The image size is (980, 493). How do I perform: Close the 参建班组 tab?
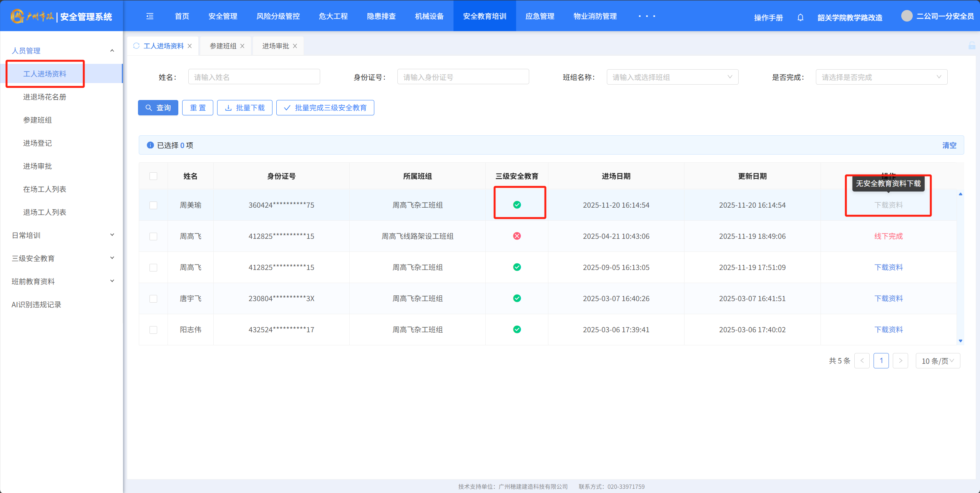pos(243,46)
